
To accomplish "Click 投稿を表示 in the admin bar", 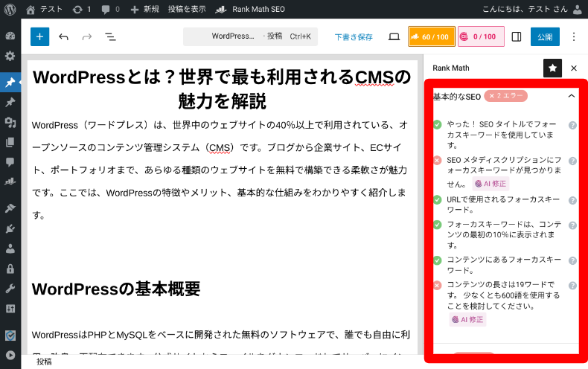I will tap(187, 9).
